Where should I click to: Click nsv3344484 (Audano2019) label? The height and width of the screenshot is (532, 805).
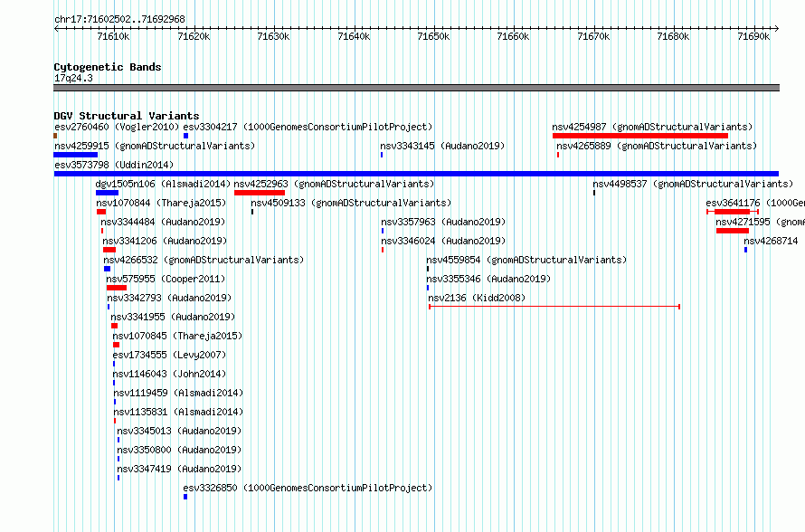(163, 222)
